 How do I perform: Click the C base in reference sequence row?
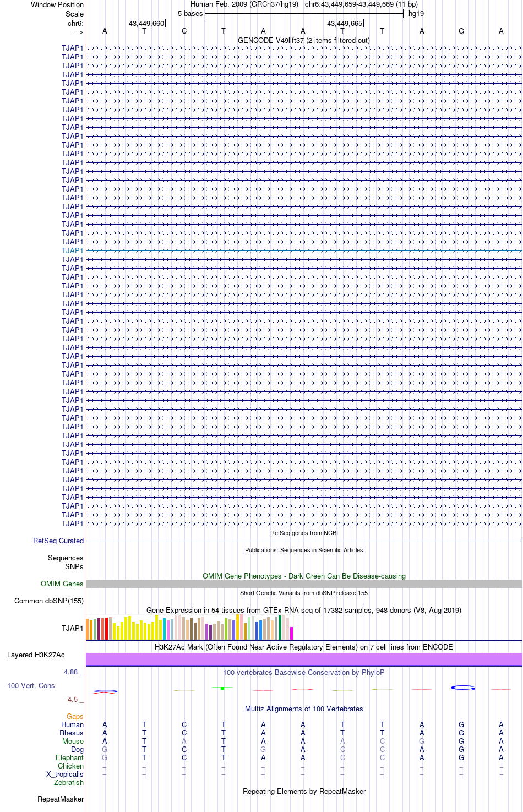[184, 31]
